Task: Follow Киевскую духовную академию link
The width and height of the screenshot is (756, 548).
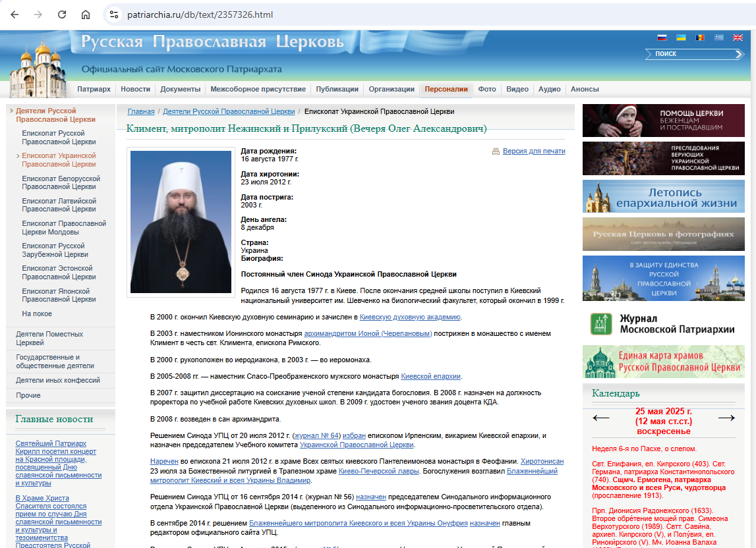Action: click(x=410, y=317)
